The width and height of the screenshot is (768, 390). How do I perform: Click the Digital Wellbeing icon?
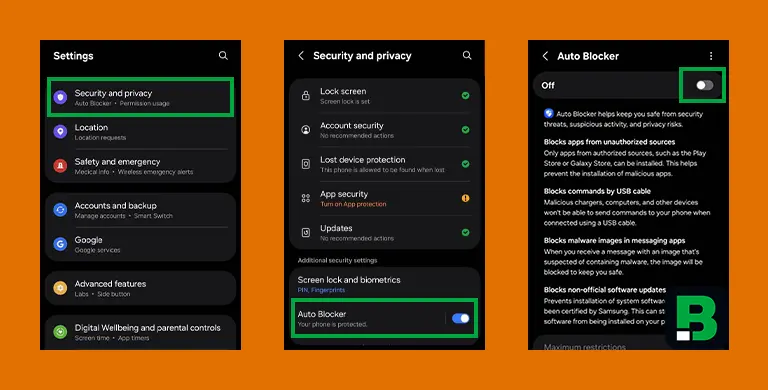(x=60, y=332)
